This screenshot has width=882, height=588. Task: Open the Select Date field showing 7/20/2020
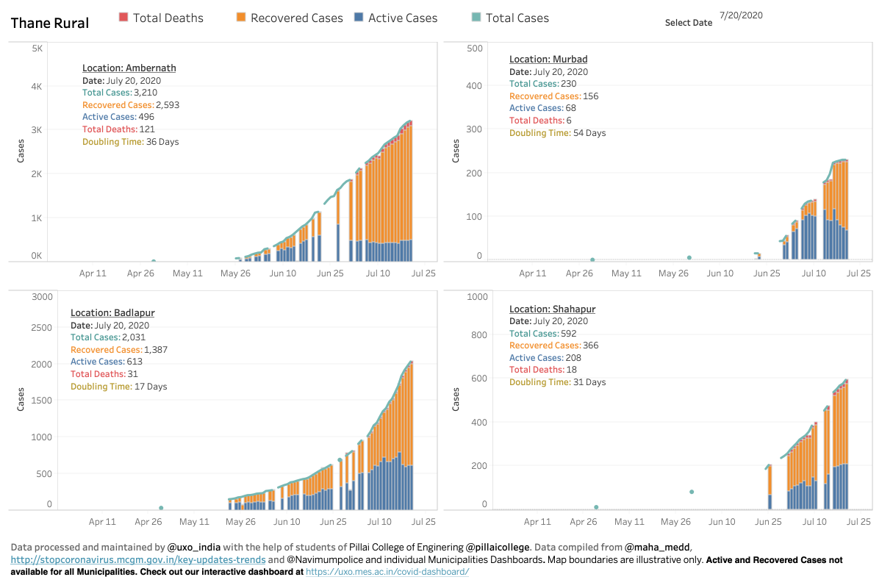[x=742, y=15]
